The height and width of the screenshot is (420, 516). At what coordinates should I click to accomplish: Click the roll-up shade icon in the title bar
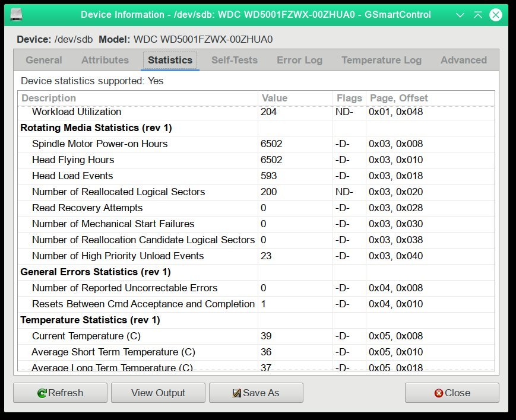[478, 14]
